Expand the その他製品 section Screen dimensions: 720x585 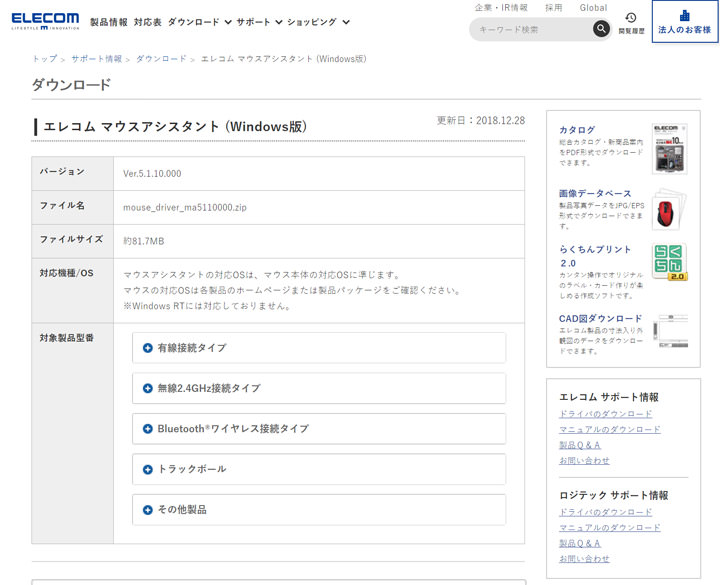click(319, 510)
